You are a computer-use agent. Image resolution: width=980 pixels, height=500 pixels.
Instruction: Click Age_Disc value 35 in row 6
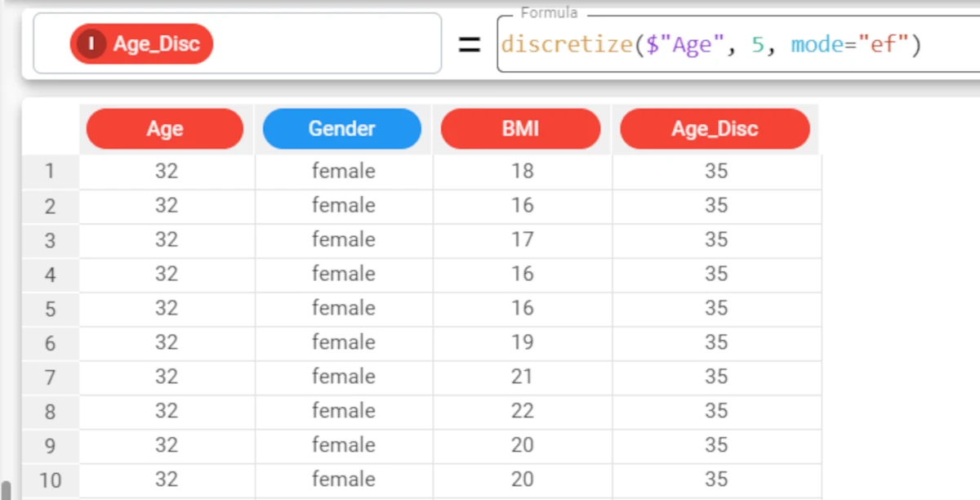[716, 342]
